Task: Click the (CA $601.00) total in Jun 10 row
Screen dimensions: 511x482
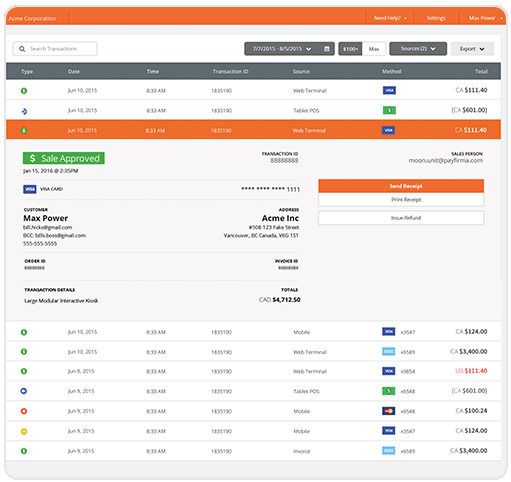Action: click(x=469, y=110)
